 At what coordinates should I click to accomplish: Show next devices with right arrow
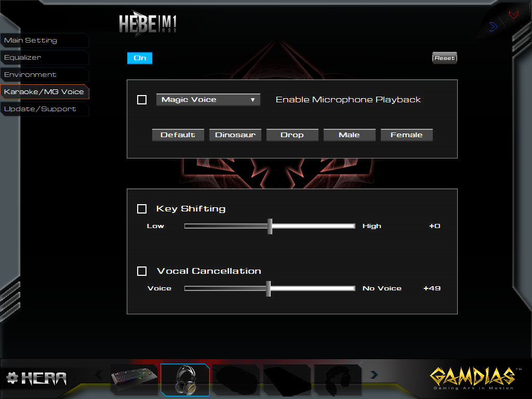[x=374, y=375]
